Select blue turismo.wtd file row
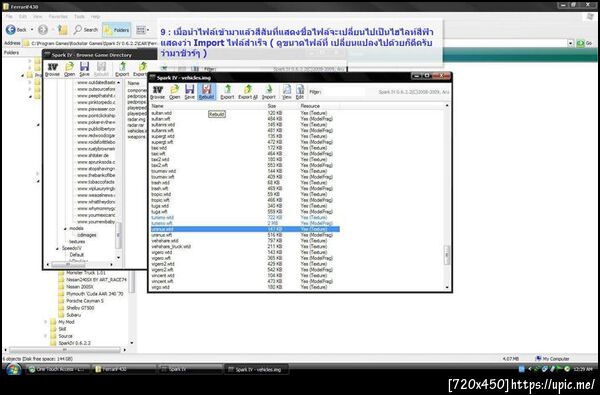The image size is (600, 395). [x=245, y=217]
